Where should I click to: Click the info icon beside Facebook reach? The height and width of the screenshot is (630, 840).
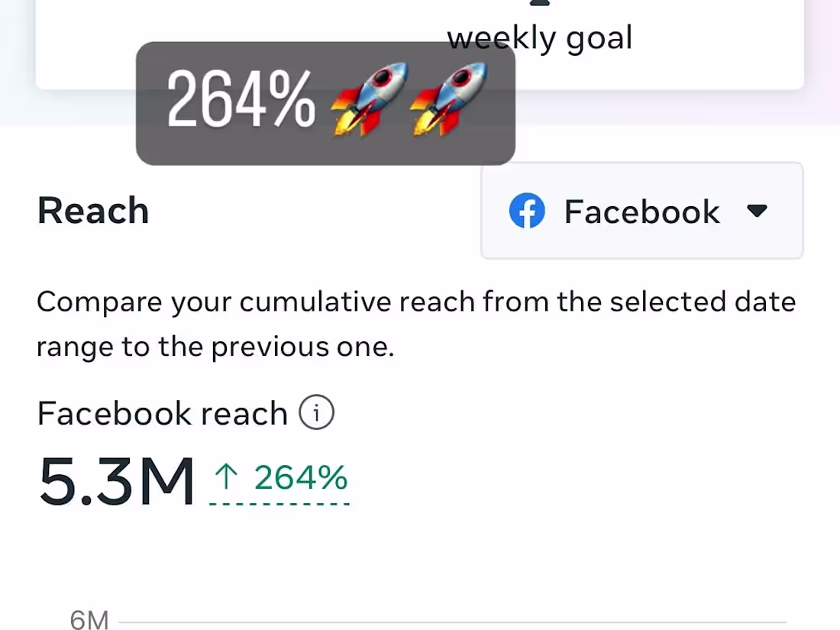tap(316, 414)
